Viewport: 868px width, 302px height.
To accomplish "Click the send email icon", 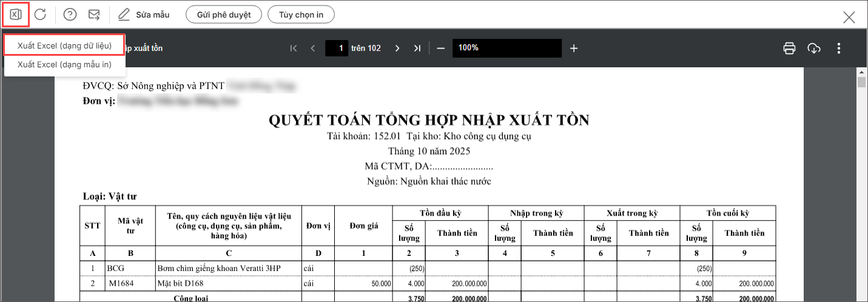I will click(x=94, y=15).
